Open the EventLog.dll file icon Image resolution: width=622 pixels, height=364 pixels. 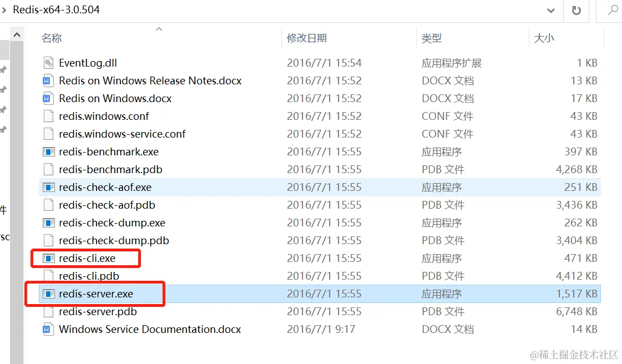[49, 63]
